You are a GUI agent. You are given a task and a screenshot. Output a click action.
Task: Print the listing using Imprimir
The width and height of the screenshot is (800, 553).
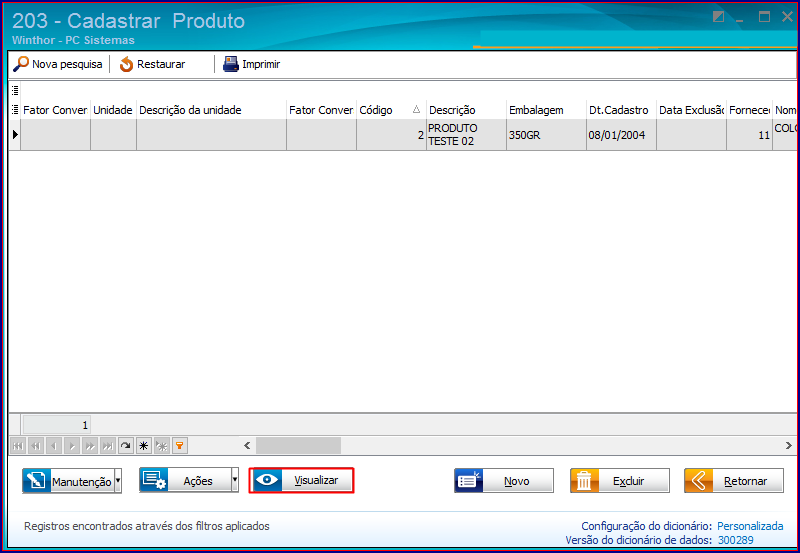click(x=252, y=64)
